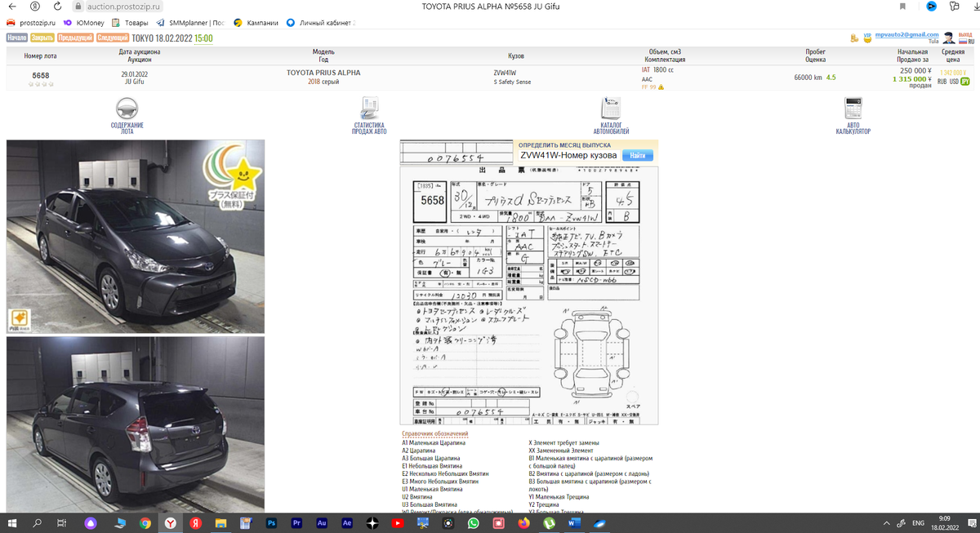Viewport: 980px width, 533px height.
Task: Switch currency to JPY
Action: pyautogui.click(x=965, y=82)
